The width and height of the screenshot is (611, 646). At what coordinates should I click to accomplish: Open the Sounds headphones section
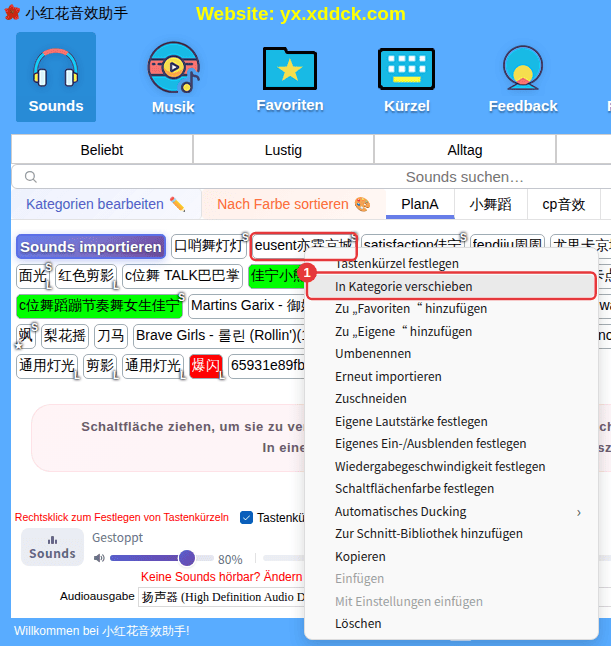tap(56, 77)
